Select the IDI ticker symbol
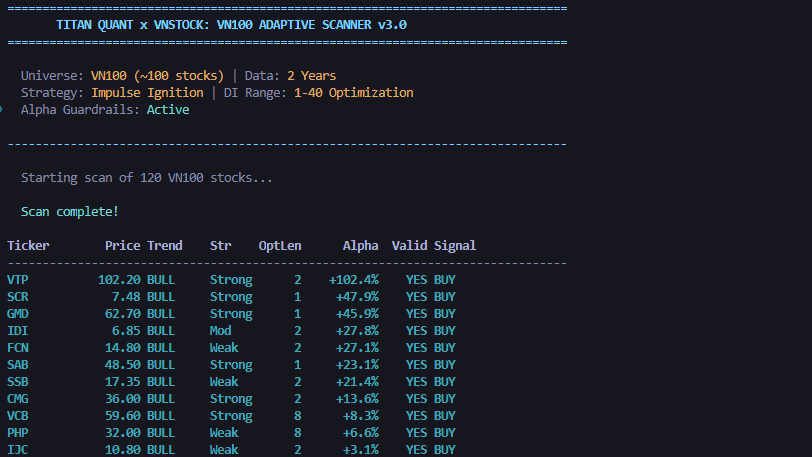 (x=18, y=331)
